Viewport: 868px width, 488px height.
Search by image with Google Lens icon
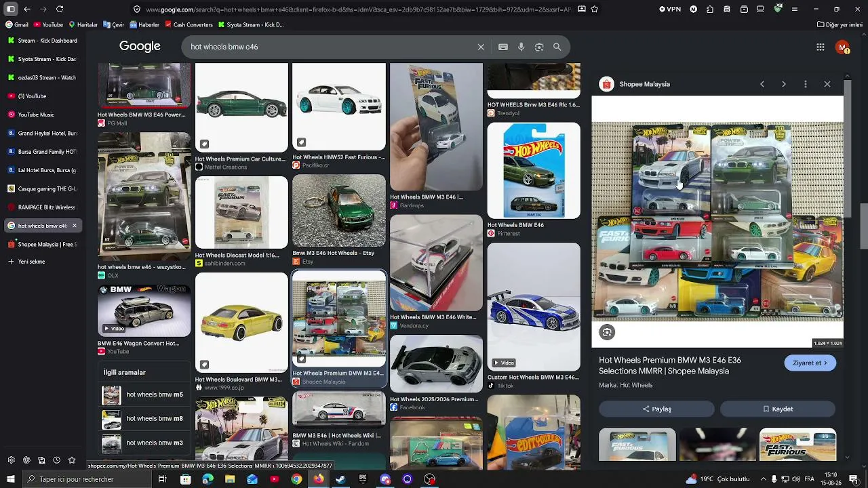pyautogui.click(x=539, y=47)
